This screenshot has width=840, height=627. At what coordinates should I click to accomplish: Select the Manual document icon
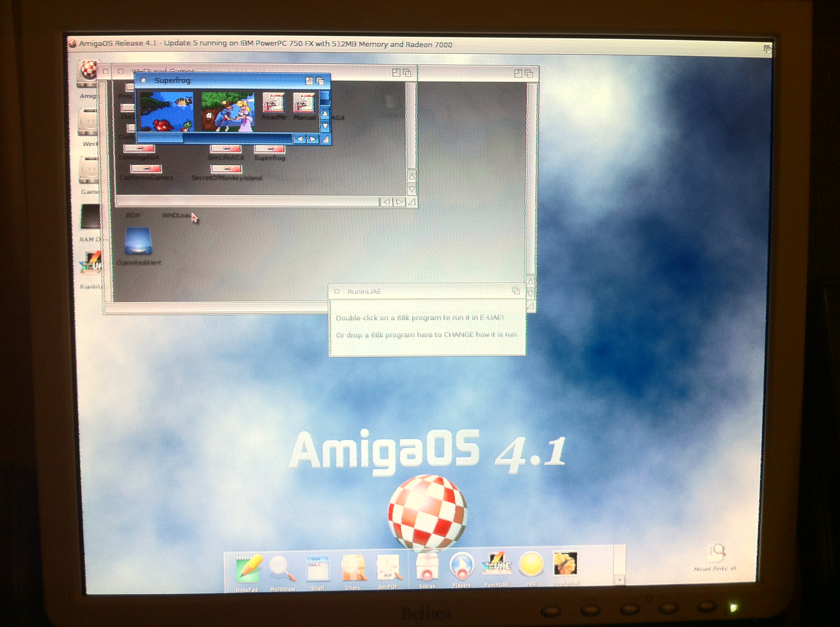[304, 103]
